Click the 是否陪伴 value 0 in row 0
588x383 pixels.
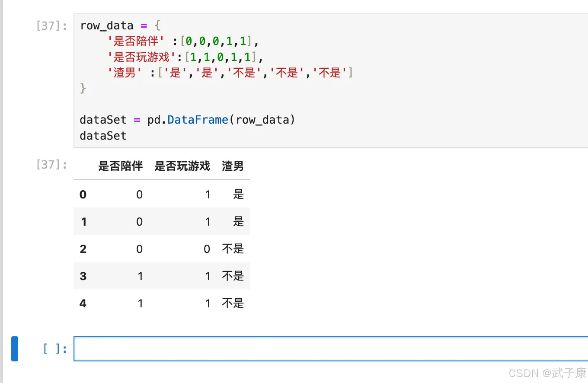click(139, 195)
